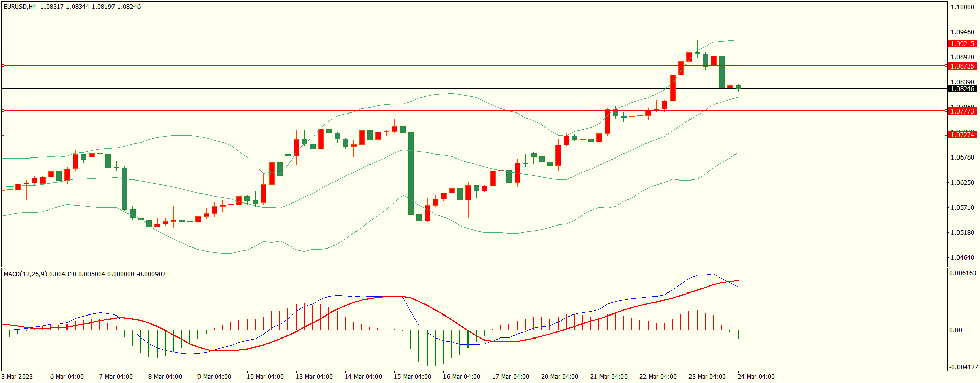Screen dimensions: 980x383
Task: Click the 13 Mar 04:00 time label
Action: 314,377
